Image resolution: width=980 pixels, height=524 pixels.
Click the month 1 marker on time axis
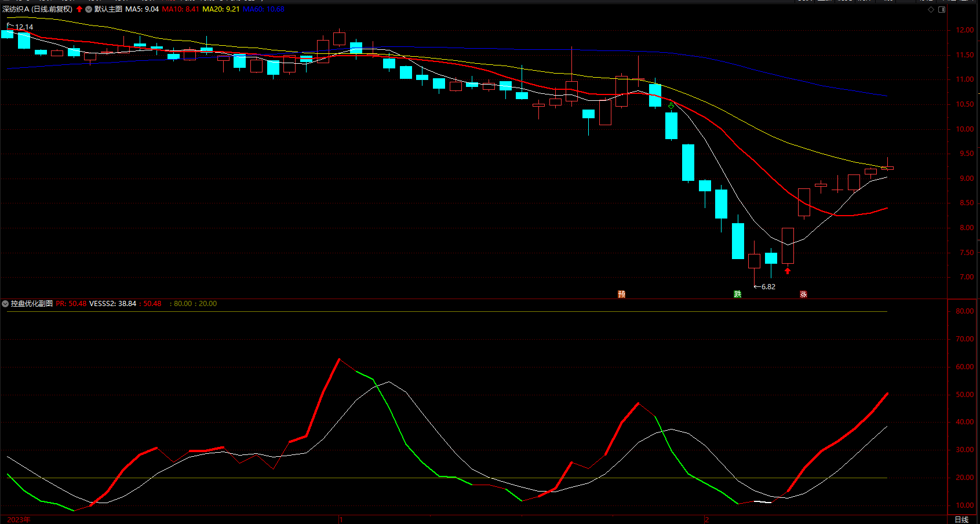[341, 519]
